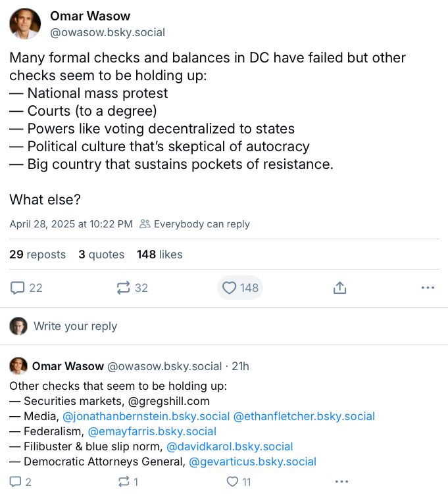
Task: Click the reply icon on the main post
Action: pyautogui.click(x=18, y=288)
